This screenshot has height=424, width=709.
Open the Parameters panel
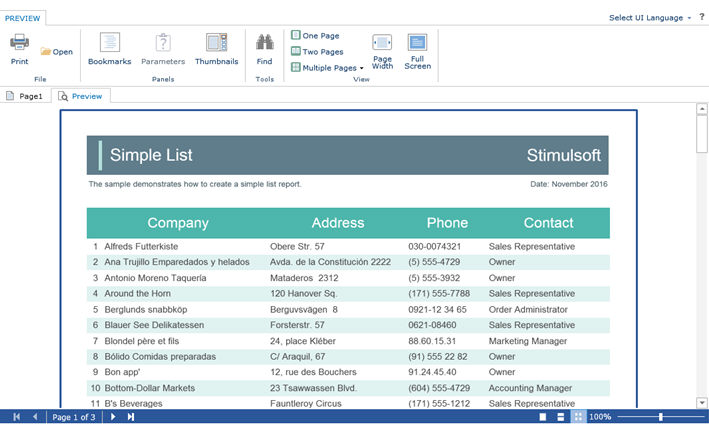click(x=163, y=49)
